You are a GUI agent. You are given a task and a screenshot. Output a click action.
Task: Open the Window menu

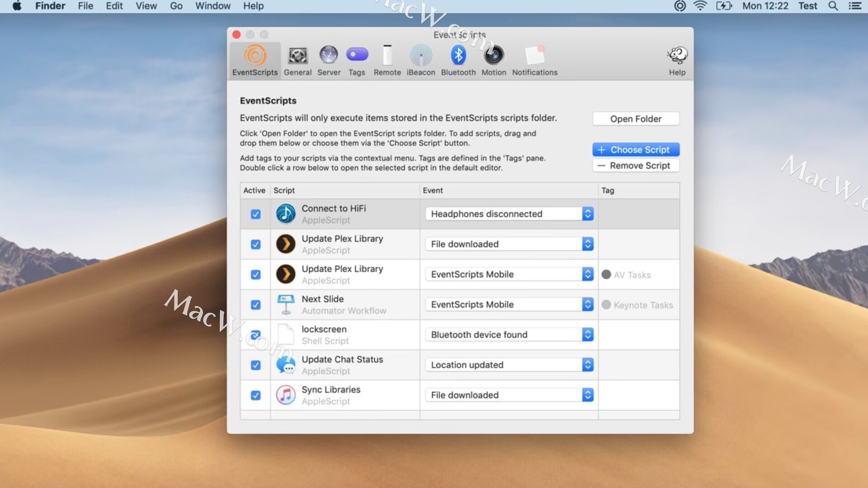(x=213, y=6)
